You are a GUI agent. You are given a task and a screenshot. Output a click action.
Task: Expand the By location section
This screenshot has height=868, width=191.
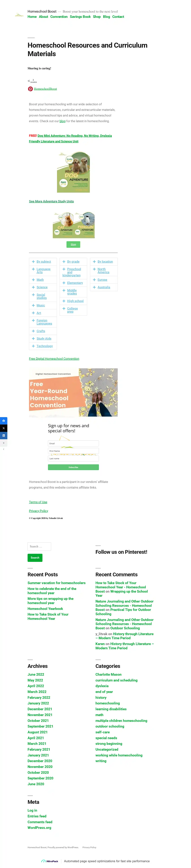point(104,262)
